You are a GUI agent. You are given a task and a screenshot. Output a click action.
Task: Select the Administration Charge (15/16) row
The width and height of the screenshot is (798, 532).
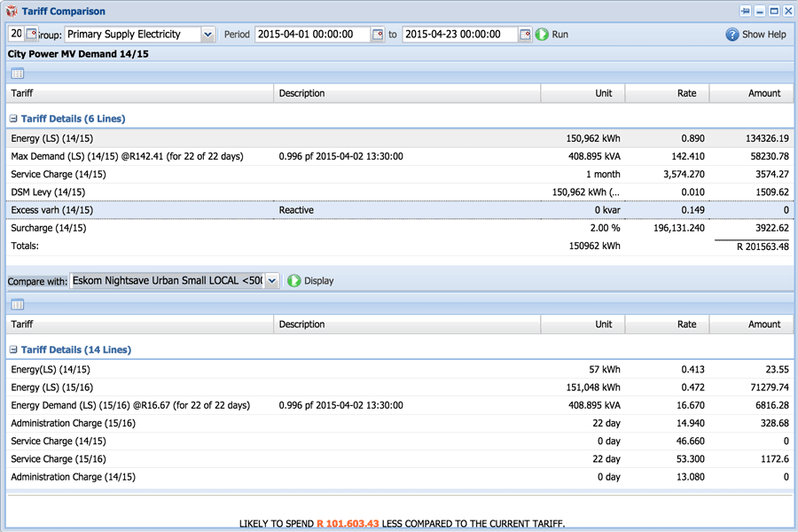[x=400, y=423]
